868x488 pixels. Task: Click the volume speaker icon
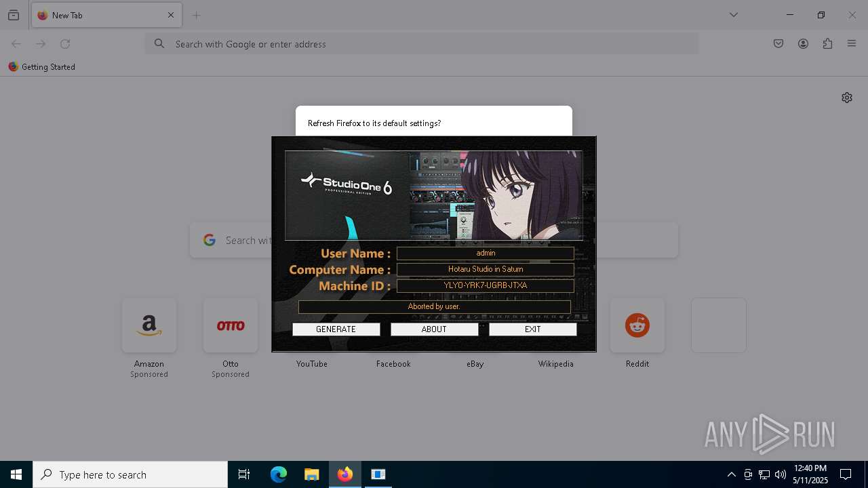781,474
